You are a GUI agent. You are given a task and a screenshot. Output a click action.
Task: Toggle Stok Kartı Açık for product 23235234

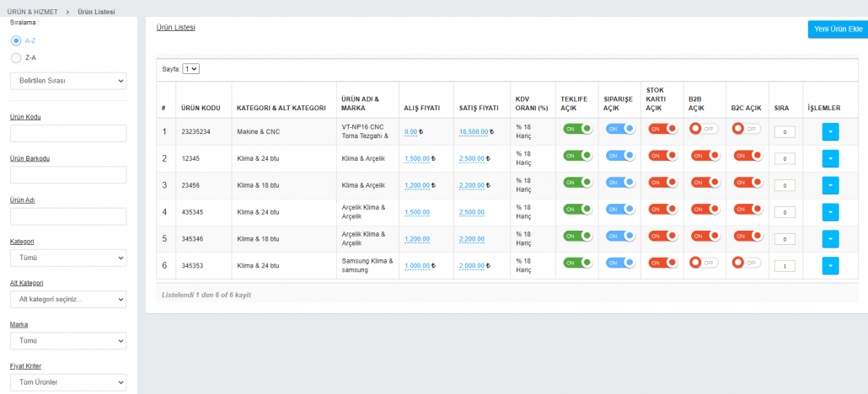(x=663, y=129)
